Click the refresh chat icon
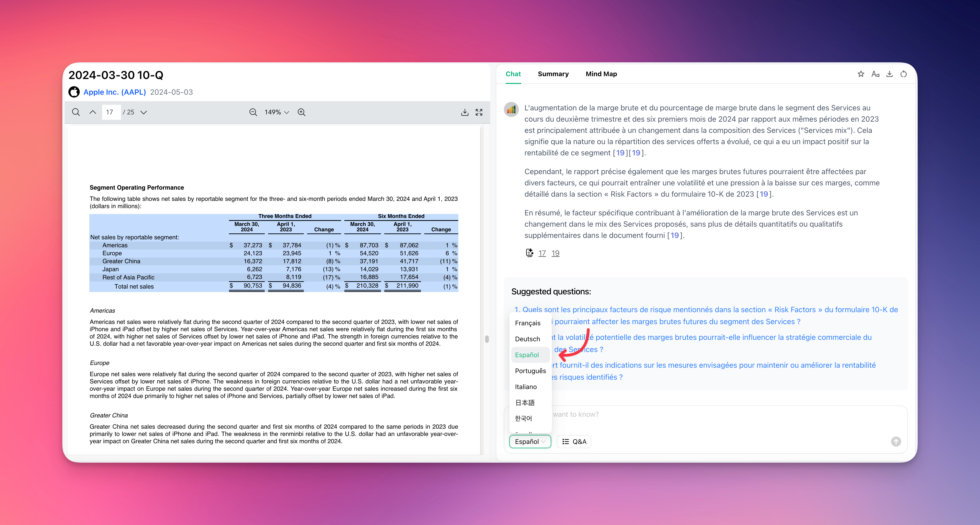 click(x=903, y=74)
